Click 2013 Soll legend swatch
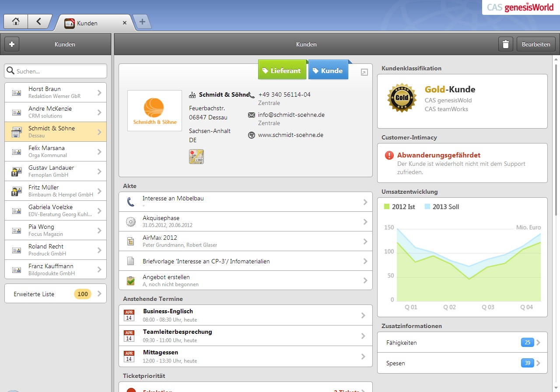The height and width of the screenshot is (392, 560). [x=427, y=206]
